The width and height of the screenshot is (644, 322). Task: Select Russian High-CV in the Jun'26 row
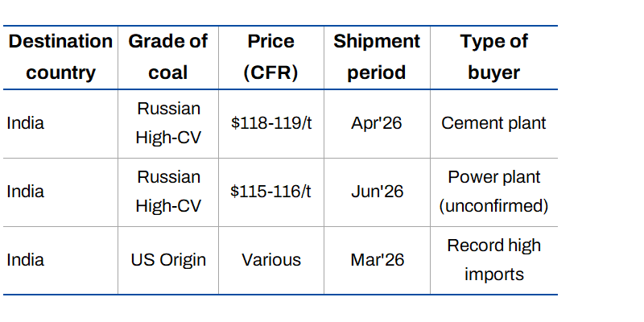pos(168,192)
